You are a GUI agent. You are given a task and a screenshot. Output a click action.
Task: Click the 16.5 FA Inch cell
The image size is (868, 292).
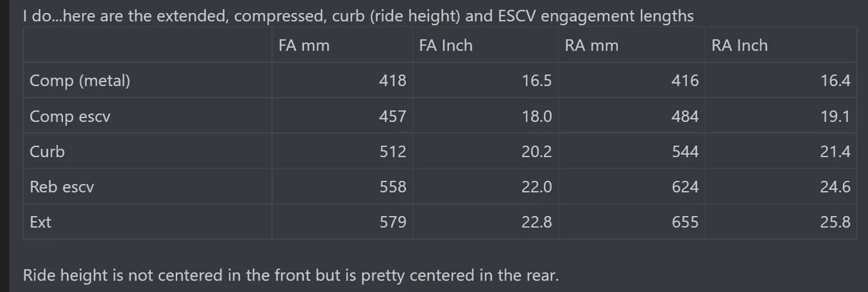point(536,81)
